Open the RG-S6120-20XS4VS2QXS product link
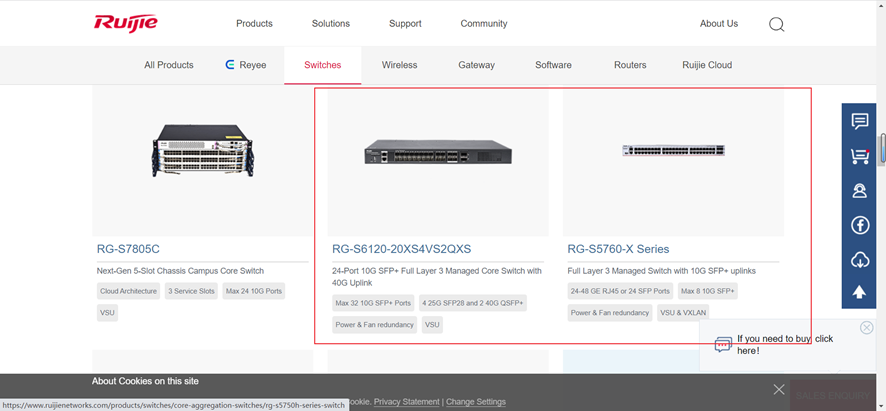The image size is (886, 411). click(401, 249)
